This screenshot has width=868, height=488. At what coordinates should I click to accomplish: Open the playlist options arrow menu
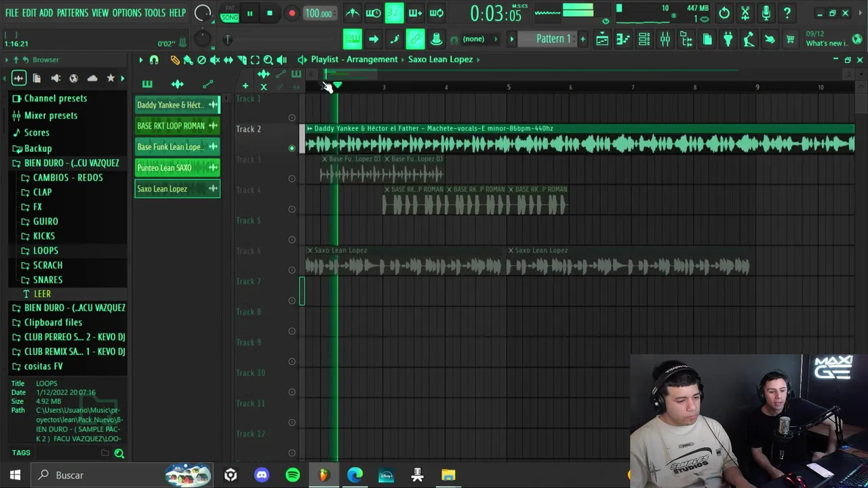(141, 60)
